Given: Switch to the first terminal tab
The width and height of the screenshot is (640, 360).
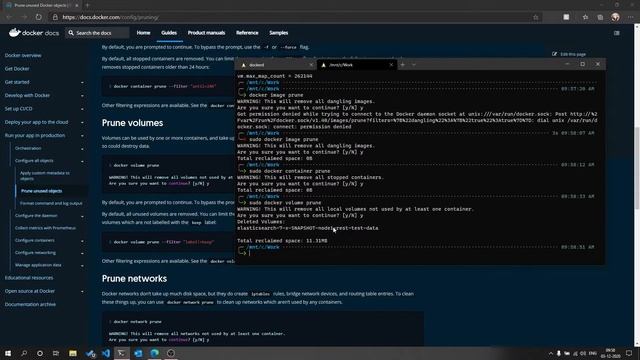Looking at the screenshot, I should [276, 64].
